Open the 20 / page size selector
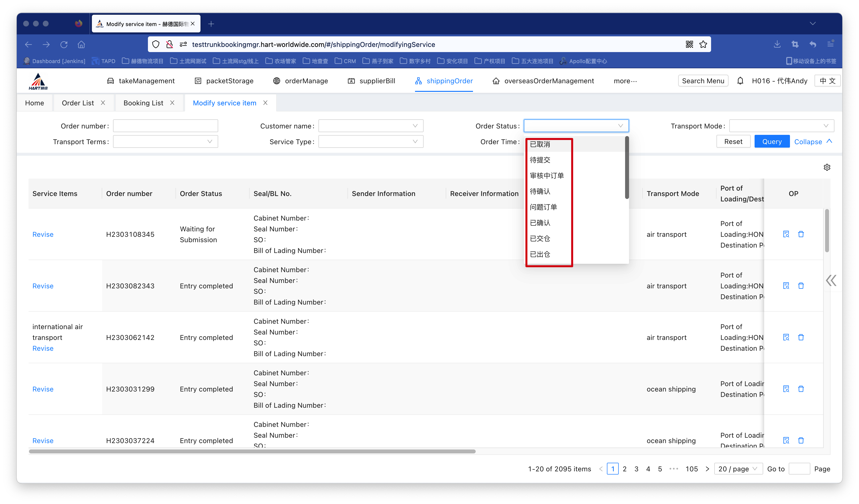The height and width of the screenshot is (504, 859). click(738, 469)
